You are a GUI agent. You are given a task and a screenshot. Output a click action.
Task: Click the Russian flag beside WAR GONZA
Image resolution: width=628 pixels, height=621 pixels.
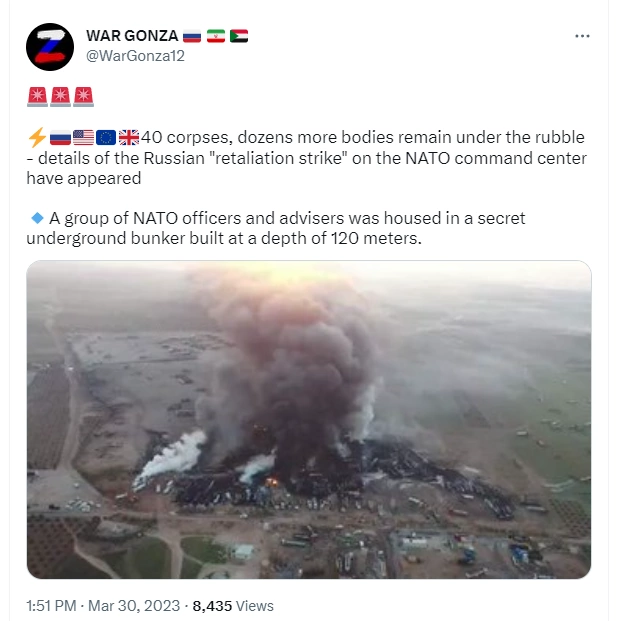(192, 36)
